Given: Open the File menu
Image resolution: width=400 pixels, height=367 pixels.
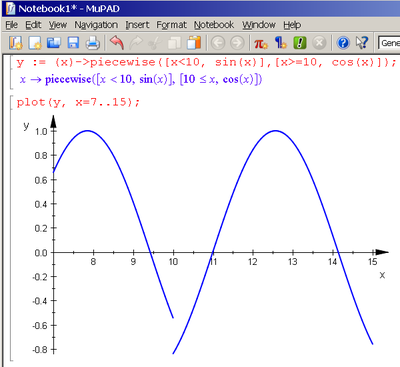Looking at the screenshot, I should [x=12, y=25].
